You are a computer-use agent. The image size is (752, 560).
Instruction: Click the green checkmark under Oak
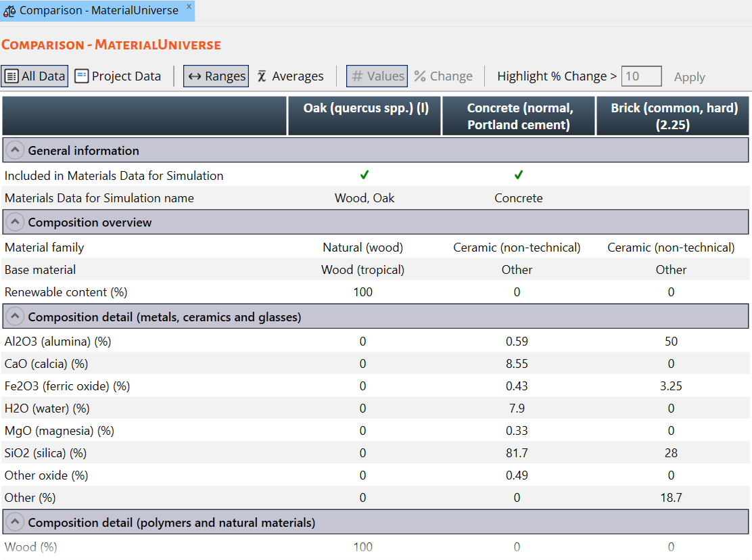pos(365,175)
